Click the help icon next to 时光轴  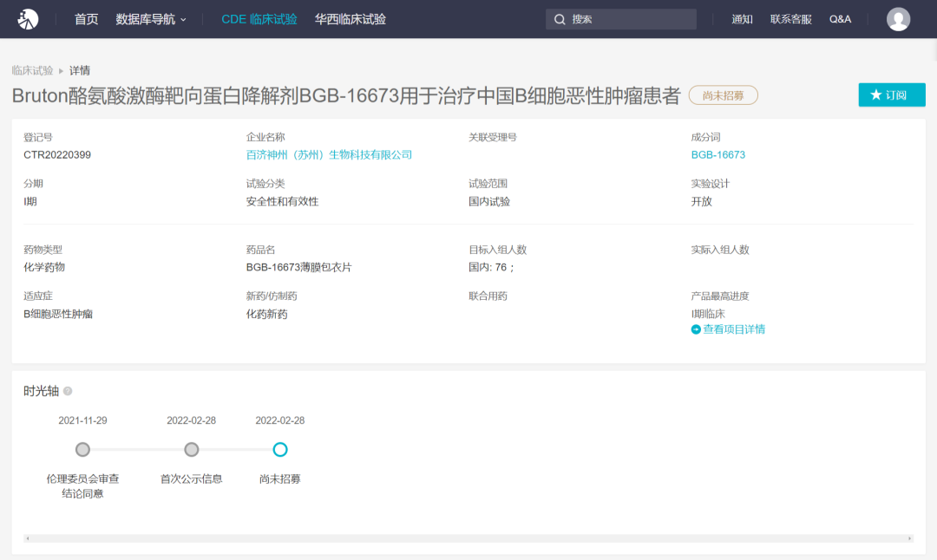pyautogui.click(x=68, y=391)
